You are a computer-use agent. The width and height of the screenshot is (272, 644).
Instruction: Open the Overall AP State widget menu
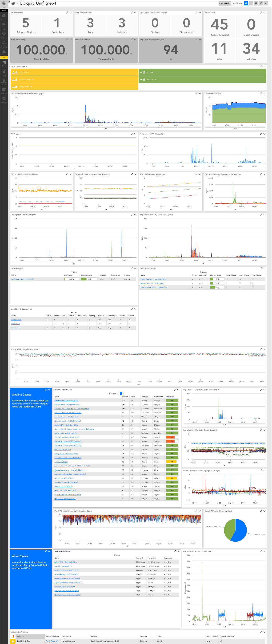pos(135,39)
